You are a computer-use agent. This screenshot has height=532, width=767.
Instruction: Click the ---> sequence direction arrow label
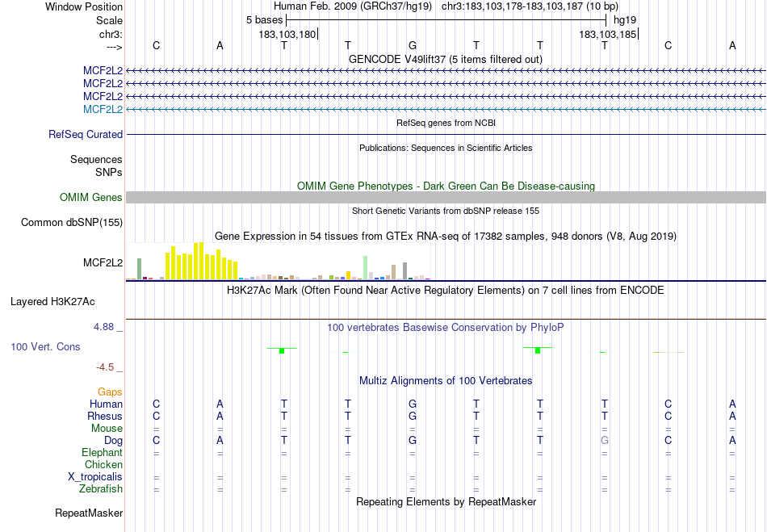click(x=114, y=47)
